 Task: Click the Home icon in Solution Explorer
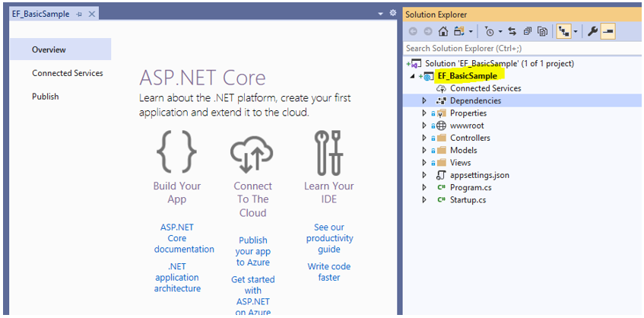coord(443,32)
